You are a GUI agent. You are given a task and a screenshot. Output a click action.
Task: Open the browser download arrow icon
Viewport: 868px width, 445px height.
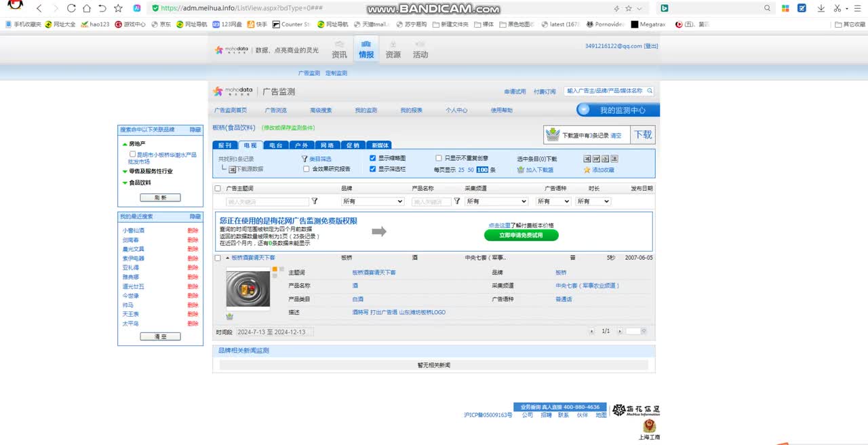[821, 8]
